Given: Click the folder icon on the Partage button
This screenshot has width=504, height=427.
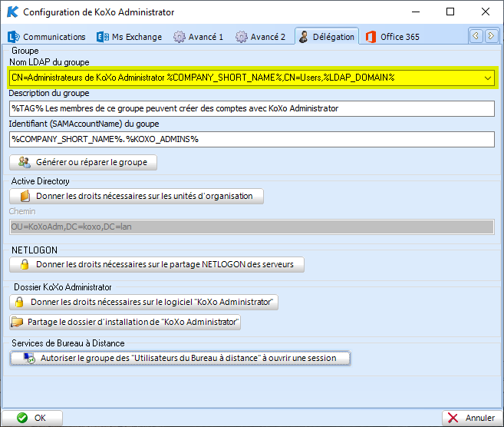Looking at the screenshot, I should point(17,322).
